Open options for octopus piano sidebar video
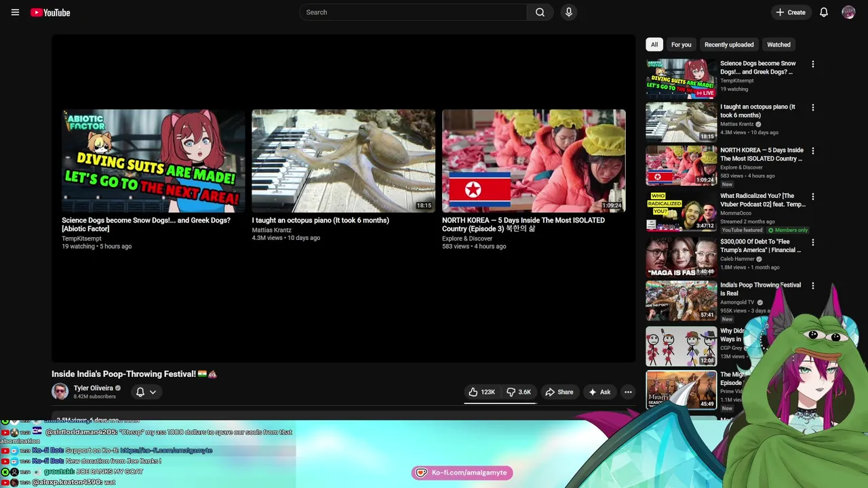The image size is (868, 488). point(813,108)
